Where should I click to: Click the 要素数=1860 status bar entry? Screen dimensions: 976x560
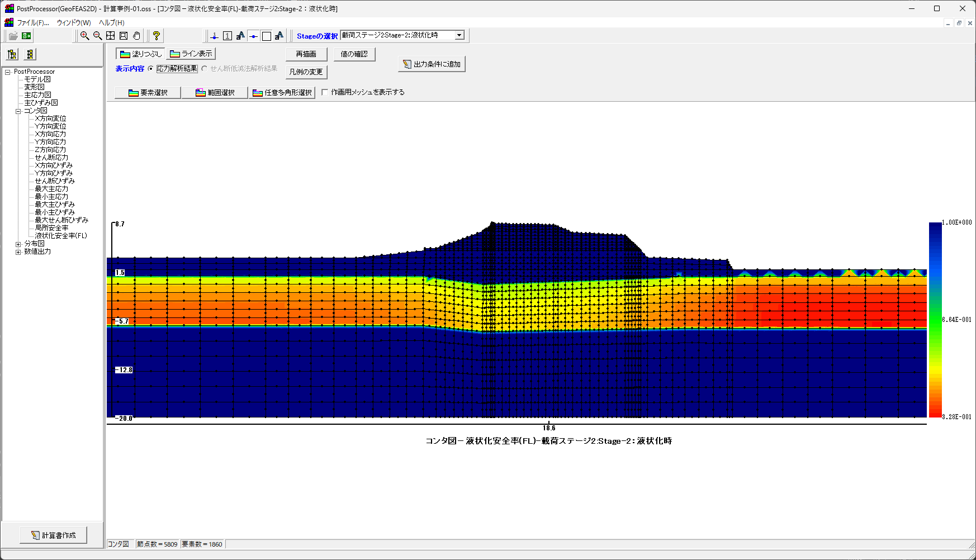[202, 544]
